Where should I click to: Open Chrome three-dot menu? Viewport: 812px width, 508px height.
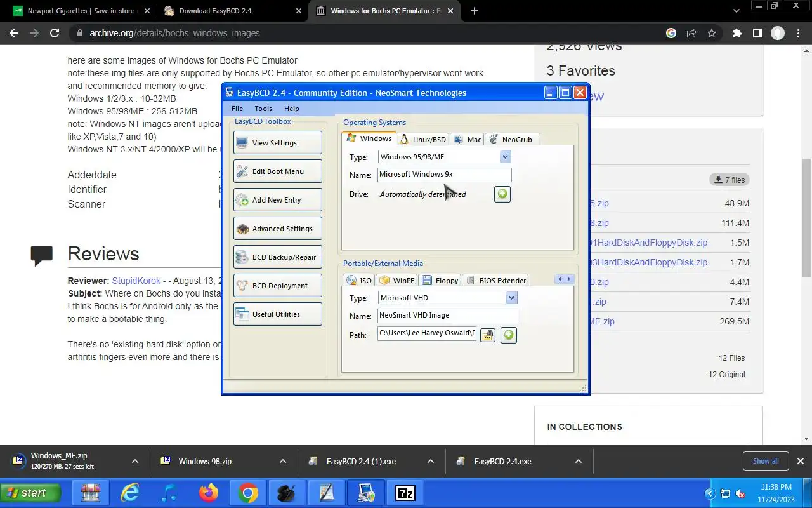click(798, 33)
